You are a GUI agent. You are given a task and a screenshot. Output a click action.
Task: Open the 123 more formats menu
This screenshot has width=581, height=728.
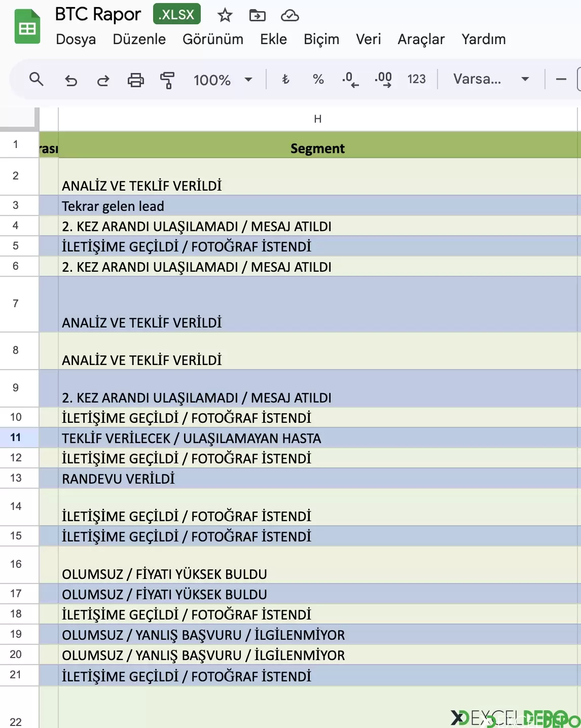pos(416,79)
